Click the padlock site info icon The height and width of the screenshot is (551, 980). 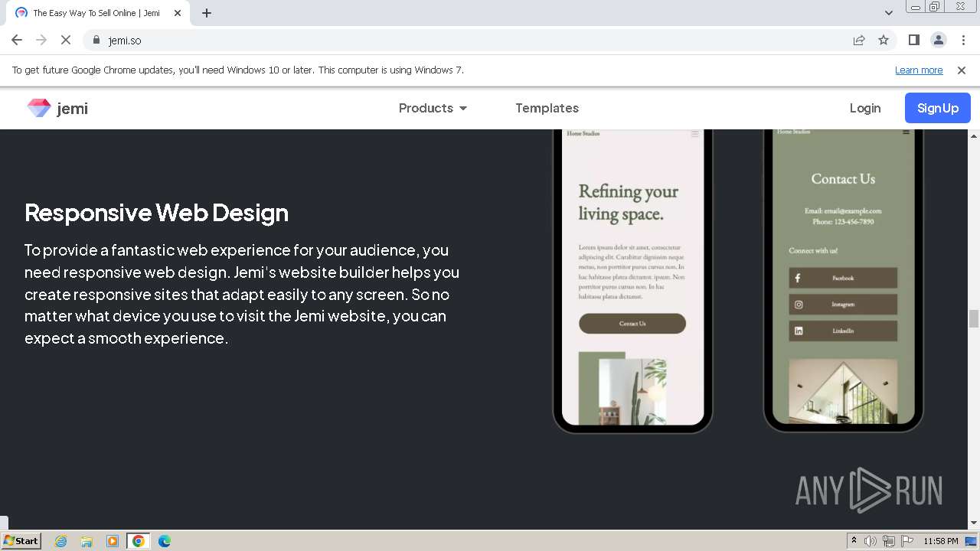point(96,40)
